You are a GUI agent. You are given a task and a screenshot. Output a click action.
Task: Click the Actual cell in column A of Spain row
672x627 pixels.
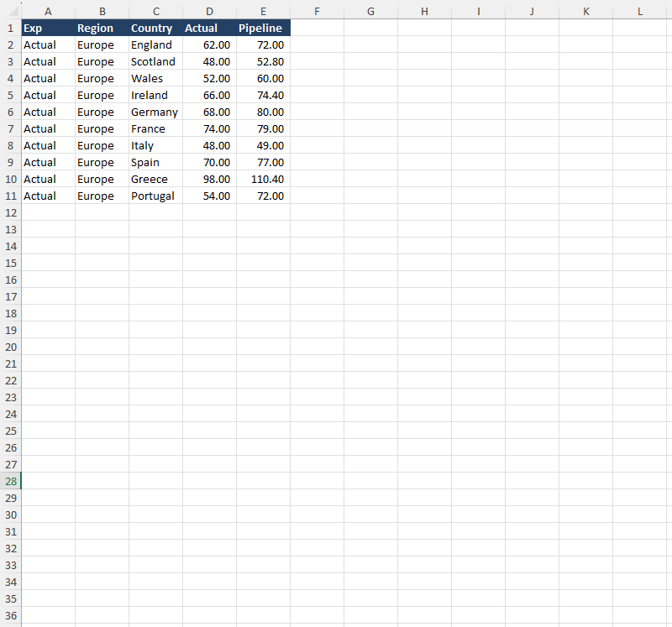pos(49,162)
